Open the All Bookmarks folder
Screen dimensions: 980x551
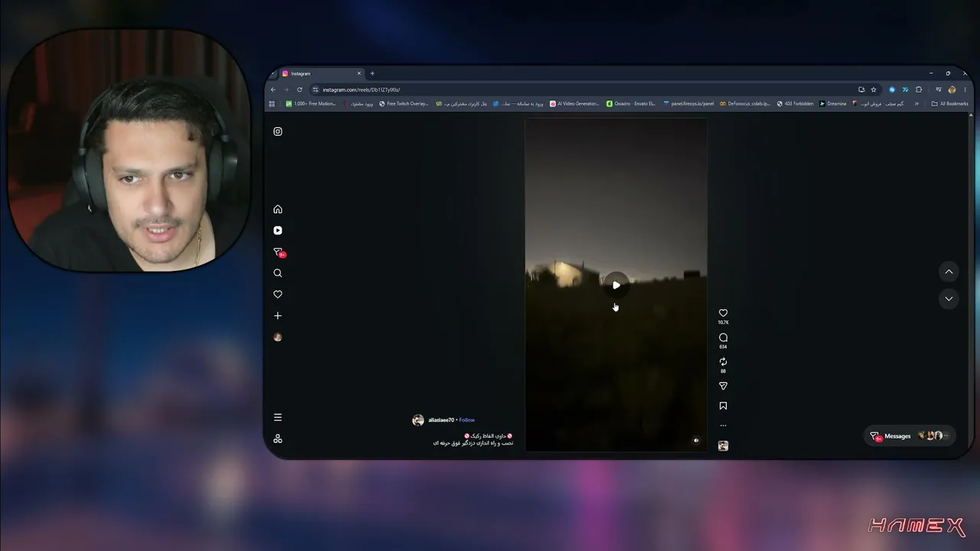949,104
